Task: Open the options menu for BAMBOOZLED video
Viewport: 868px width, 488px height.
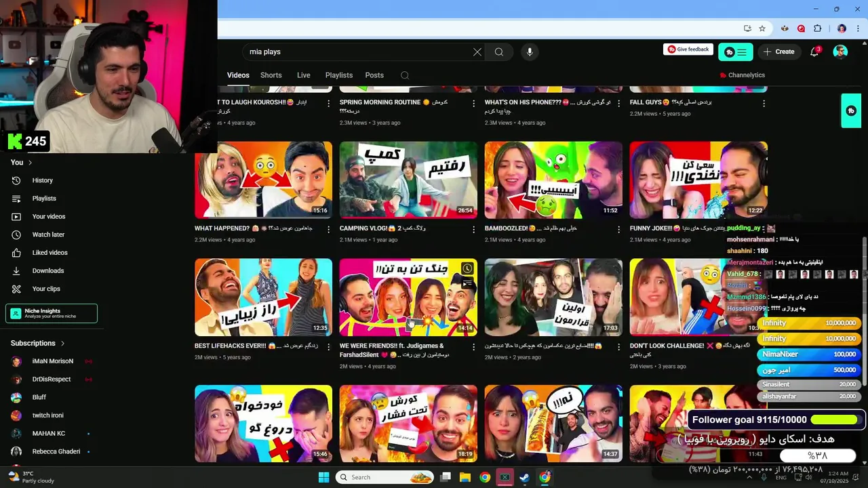Action: click(619, 229)
